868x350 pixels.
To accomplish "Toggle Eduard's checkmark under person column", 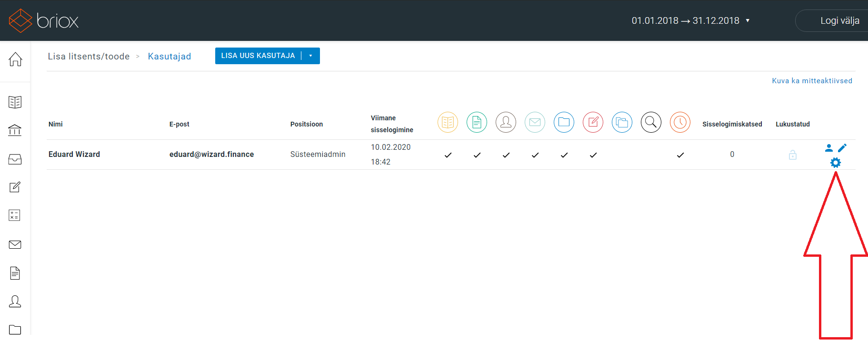I will (506, 155).
